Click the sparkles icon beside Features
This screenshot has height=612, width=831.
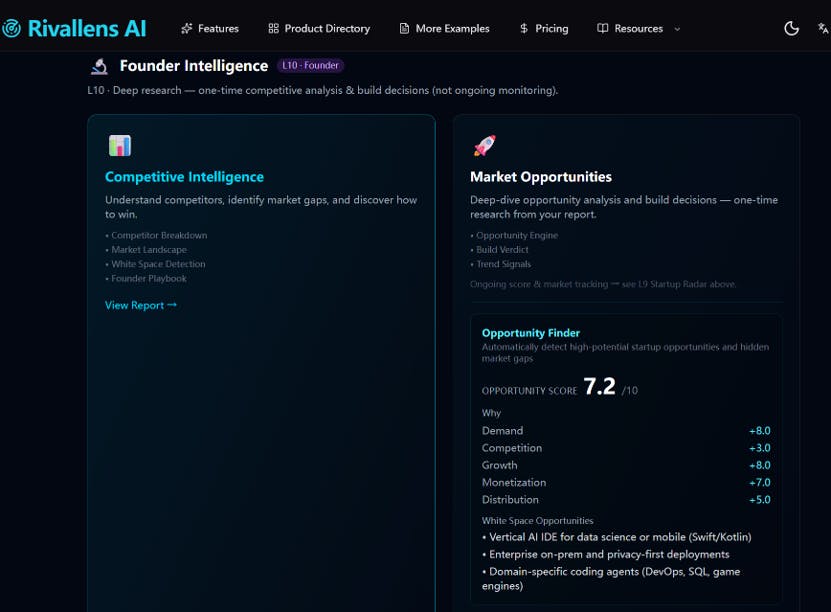[187, 29]
